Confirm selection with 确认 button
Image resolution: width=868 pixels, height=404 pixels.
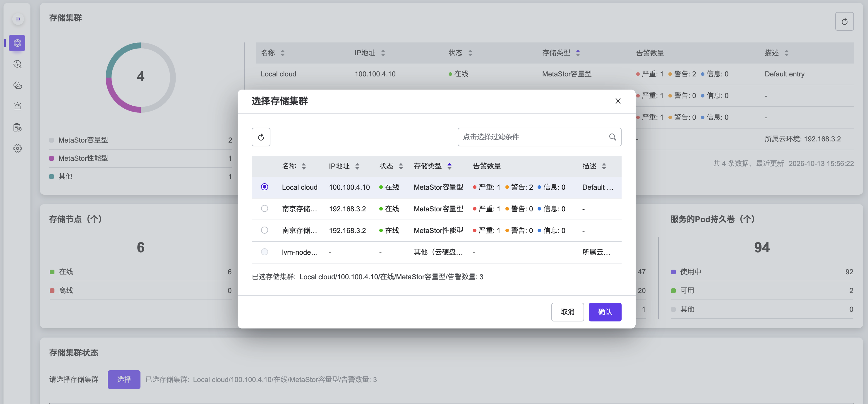pyautogui.click(x=605, y=312)
